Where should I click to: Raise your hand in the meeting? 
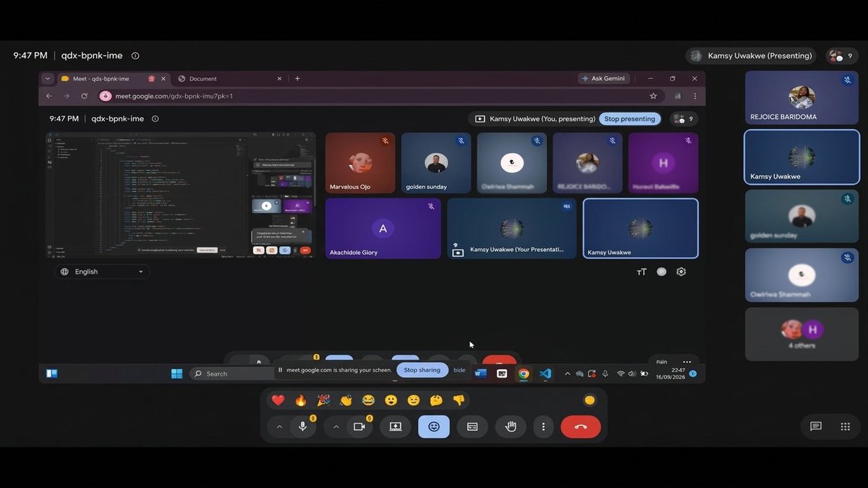(x=511, y=427)
